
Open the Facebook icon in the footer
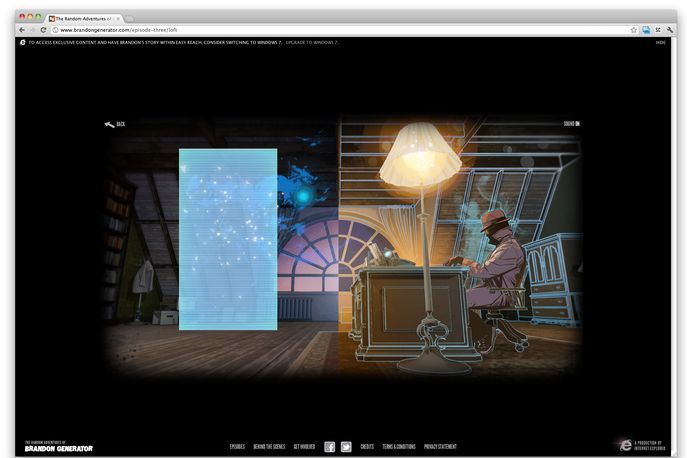(x=329, y=447)
